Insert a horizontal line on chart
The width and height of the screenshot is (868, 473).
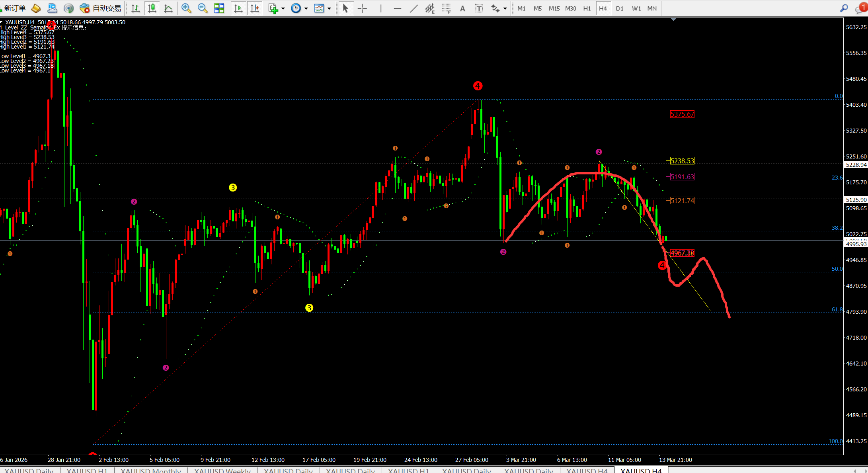pos(397,8)
